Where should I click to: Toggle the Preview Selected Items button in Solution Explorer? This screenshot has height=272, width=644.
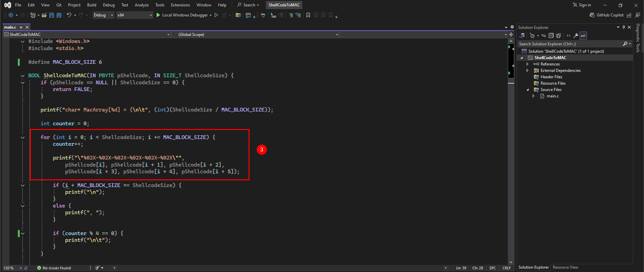tap(583, 36)
